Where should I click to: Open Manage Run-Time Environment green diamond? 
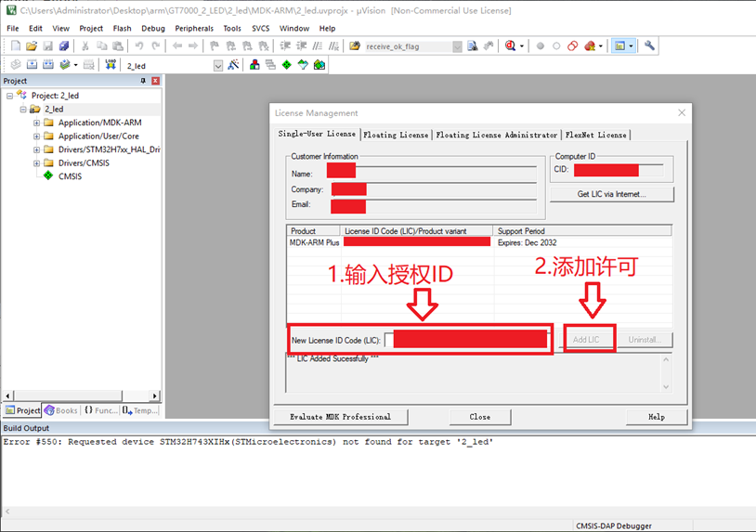click(x=287, y=65)
